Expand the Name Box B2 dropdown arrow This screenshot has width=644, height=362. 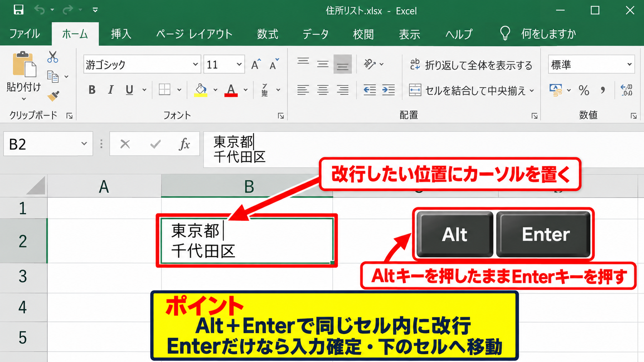point(84,144)
